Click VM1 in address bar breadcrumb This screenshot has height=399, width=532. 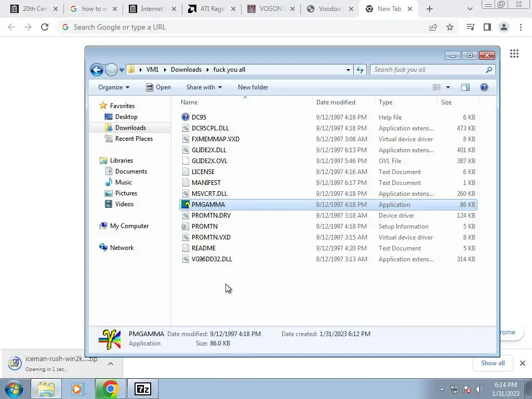[x=152, y=70]
